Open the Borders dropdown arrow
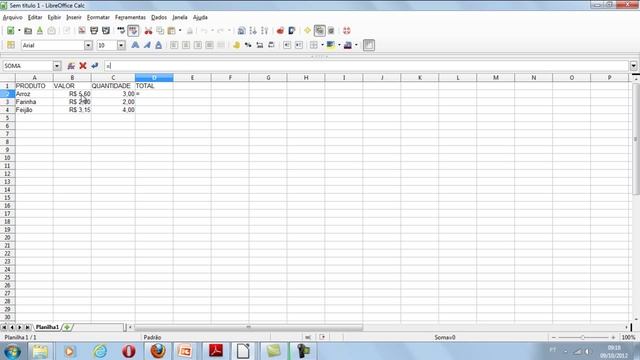Image resolution: width=640 pixels, height=360 pixels. tap(322, 45)
